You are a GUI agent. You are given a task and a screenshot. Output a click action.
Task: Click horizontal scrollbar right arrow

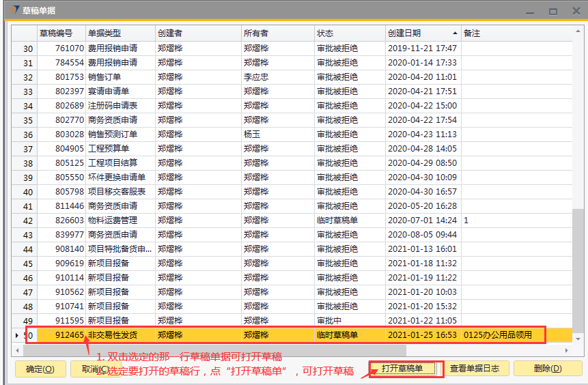pos(566,350)
